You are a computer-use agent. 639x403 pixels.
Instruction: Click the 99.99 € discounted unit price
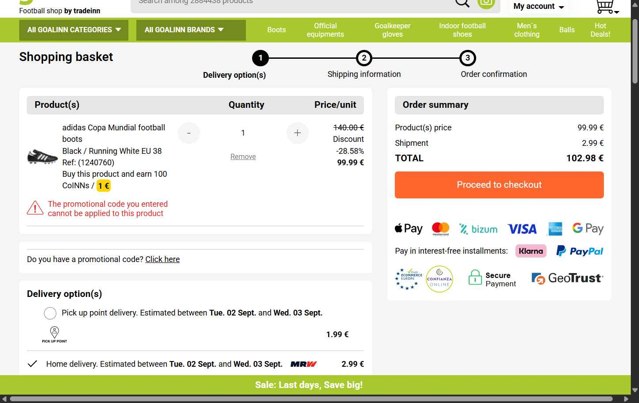(x=350, y=163)
